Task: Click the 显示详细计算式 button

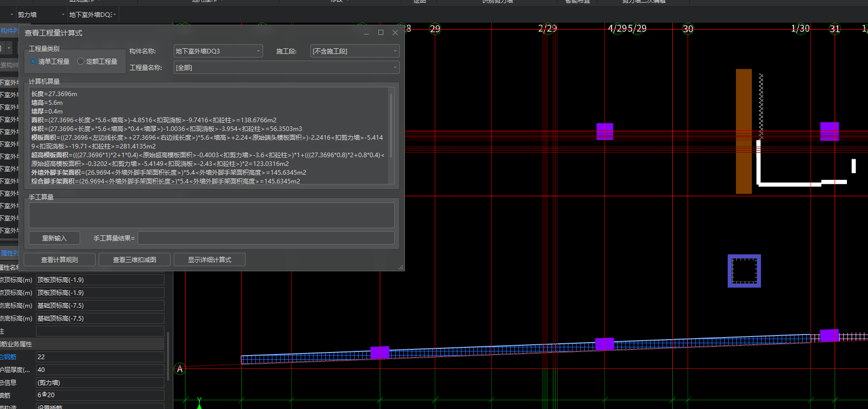Action: click(x=210, y=259)
